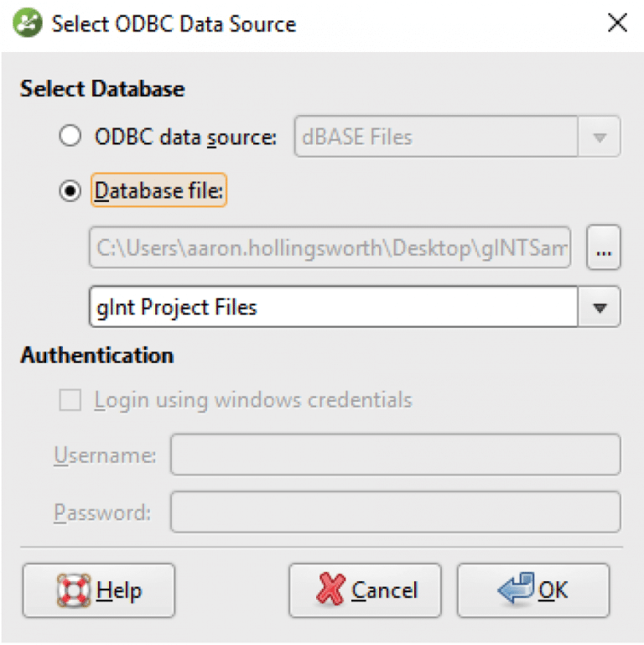Click the blue return-arrow icon beside OK
This screenshot has width=644, height=645.
pos(516,587)
